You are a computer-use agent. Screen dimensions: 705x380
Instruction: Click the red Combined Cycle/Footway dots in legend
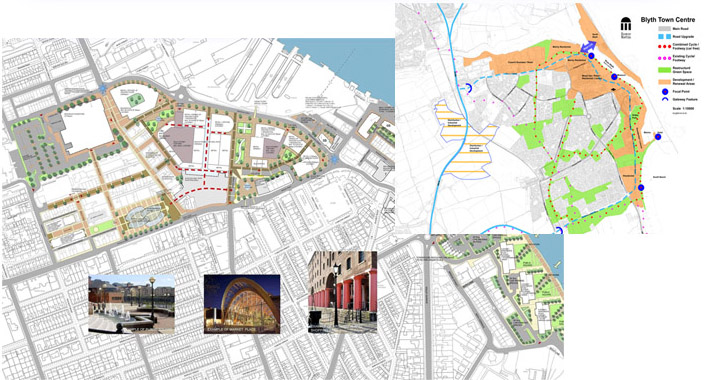point(665,46)
